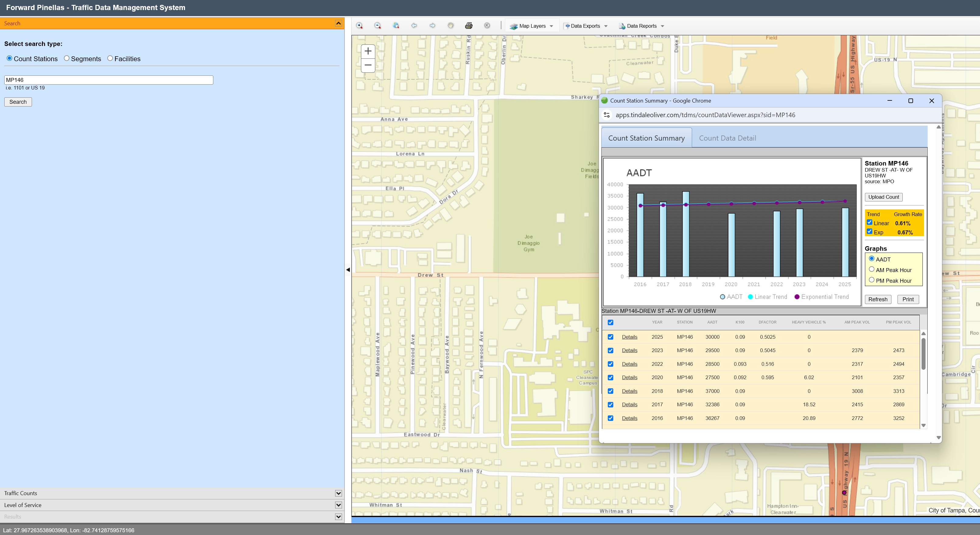Viewport: 980px width, 535px height.
Task: Click the clear selection X icon
Action: [x=487, y=26]
